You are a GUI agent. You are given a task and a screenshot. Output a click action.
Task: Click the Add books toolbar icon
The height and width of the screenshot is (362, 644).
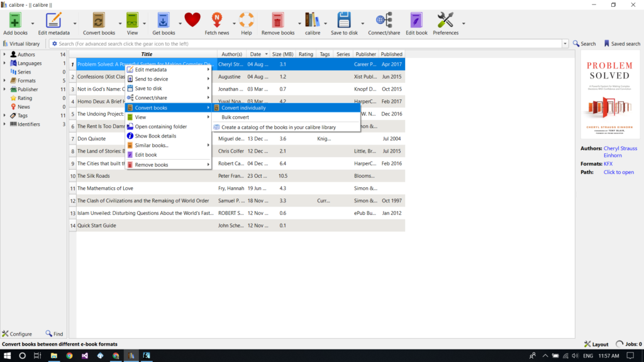15,21
